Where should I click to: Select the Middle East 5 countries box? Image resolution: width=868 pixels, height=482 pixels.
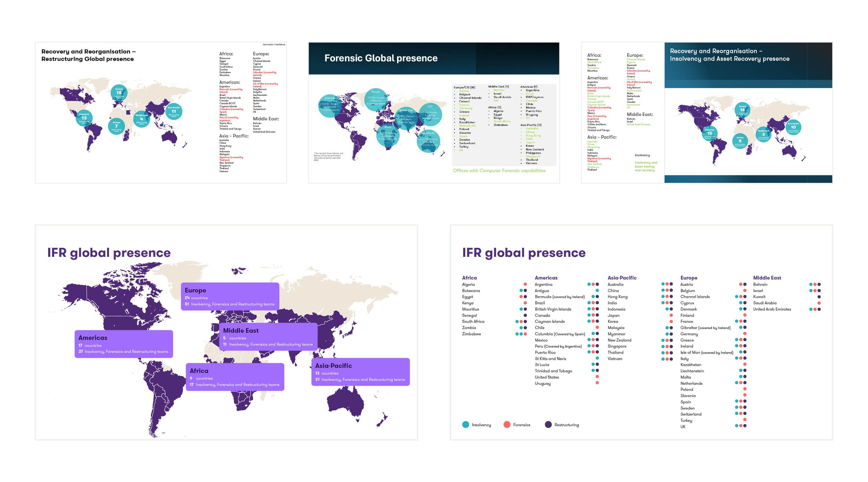tap(268, 337)
